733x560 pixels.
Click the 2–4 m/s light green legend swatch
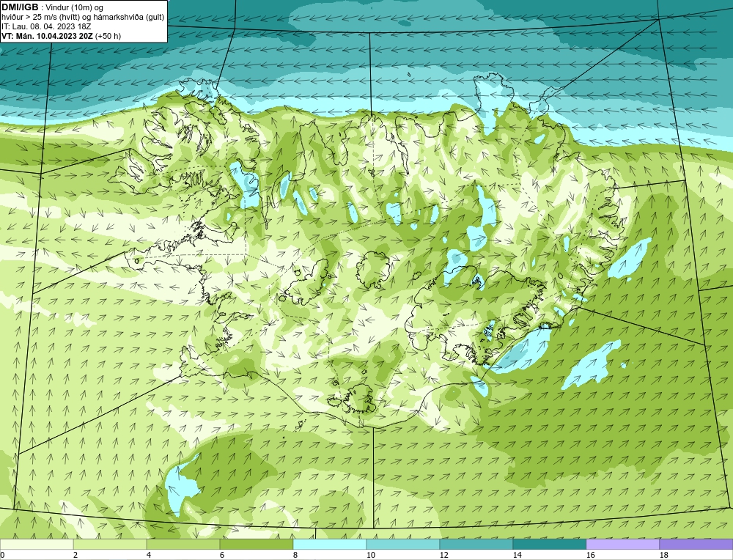point(110,544)
